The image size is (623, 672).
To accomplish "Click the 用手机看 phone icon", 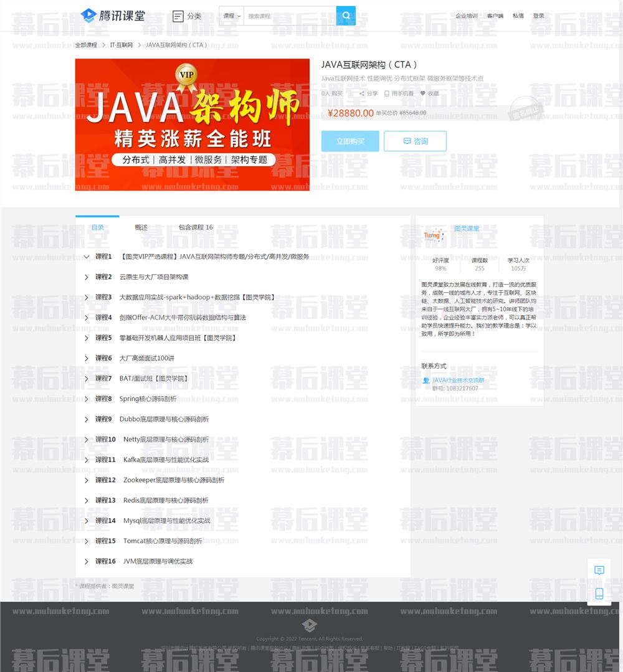I will click(387, 93).
